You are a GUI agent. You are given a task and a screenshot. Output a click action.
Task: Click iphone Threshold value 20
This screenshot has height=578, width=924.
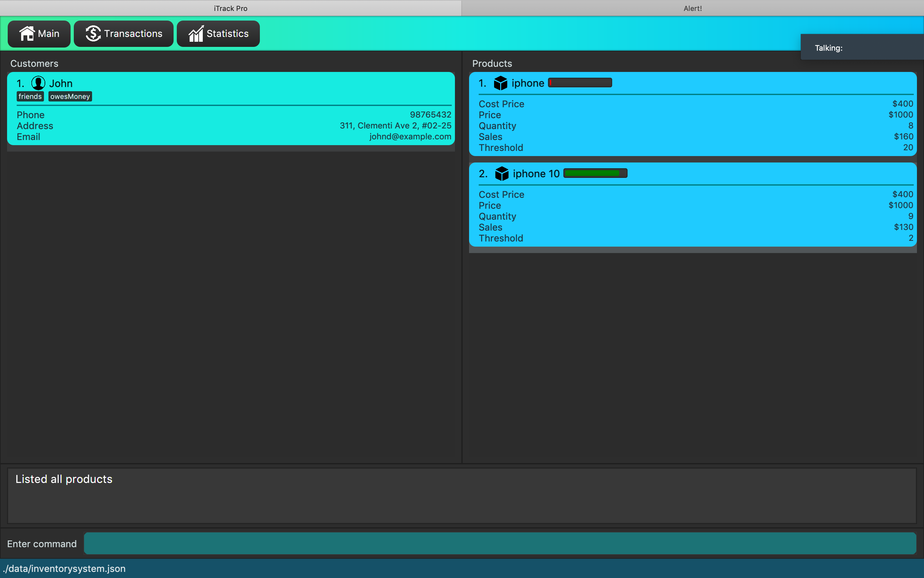point(908,148)
